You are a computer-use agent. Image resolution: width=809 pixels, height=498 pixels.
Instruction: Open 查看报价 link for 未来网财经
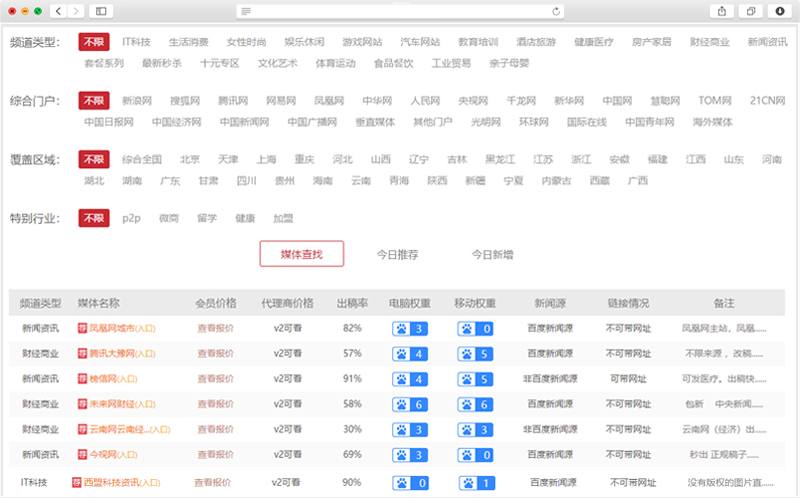click(215, 405)
